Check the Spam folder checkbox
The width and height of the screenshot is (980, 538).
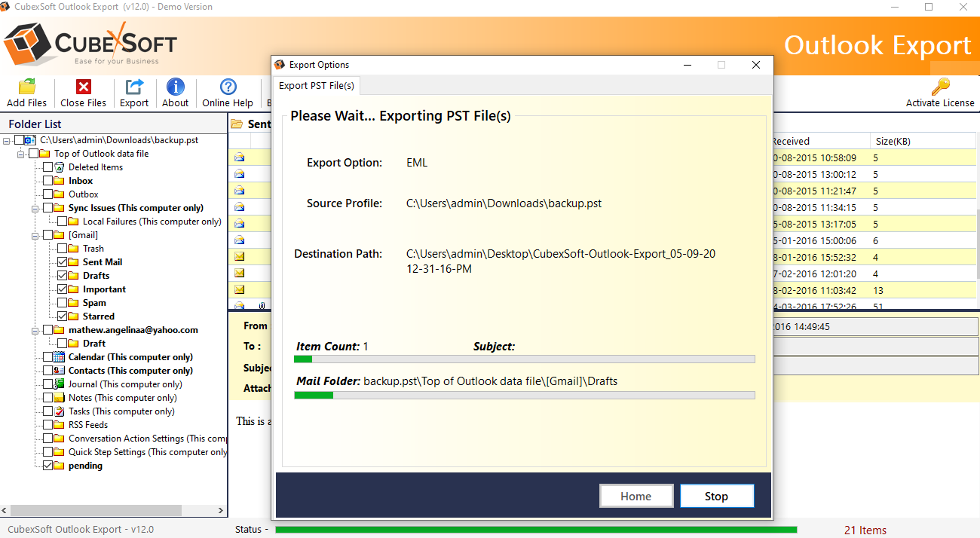pos(63,303)
